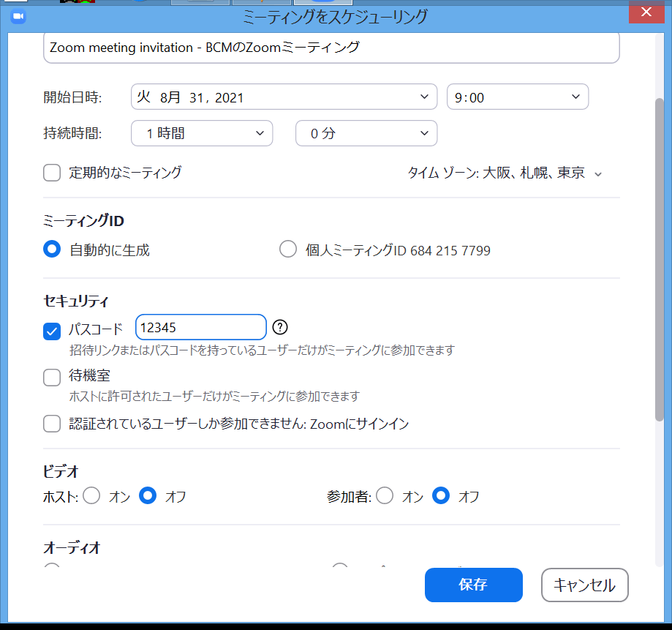The image size is (672, 630).
Task: Turn participant video オン
Action: (x=385, y=496)
